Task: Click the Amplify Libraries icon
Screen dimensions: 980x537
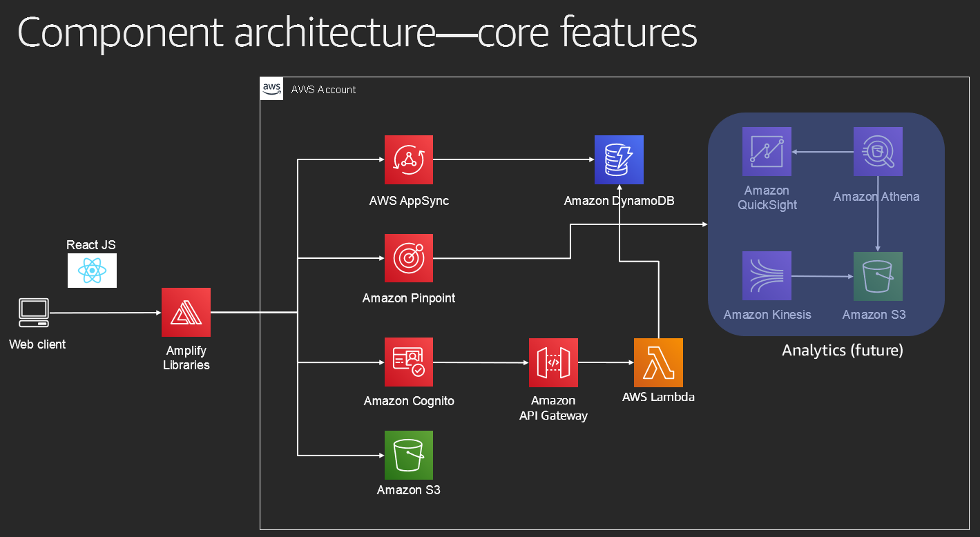Action: (186, 313)
